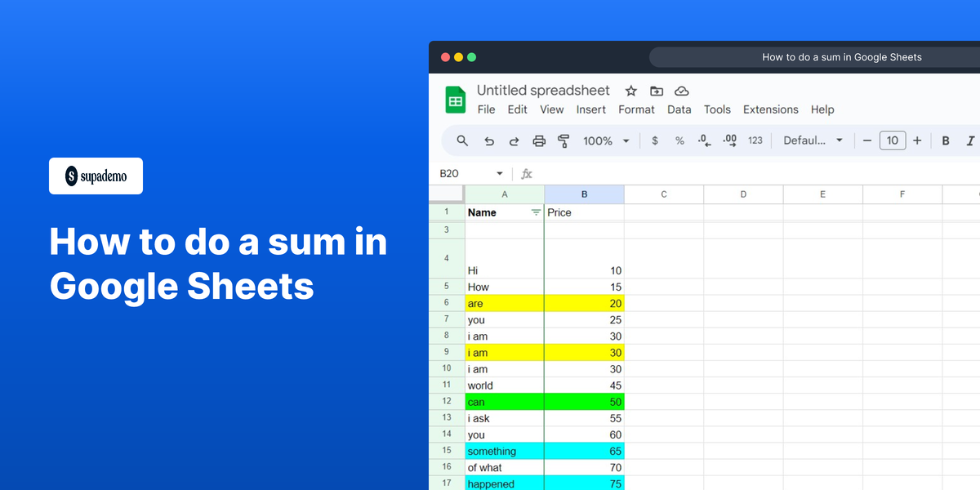The width and height of the screenshot is (980, 490).
Task: Open the Format menu
Action: tap(636, 109)
